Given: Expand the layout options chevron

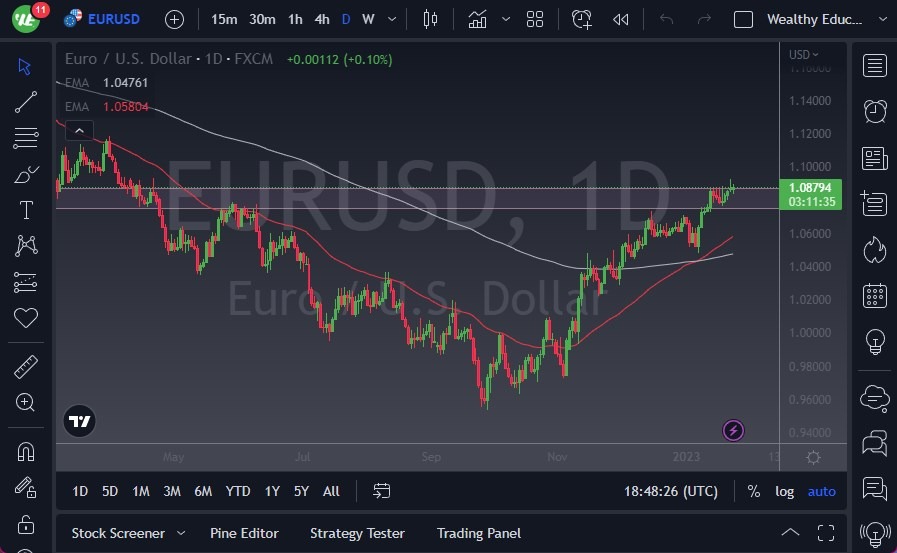Looking at the screenshot, I should tap(882, 19).
